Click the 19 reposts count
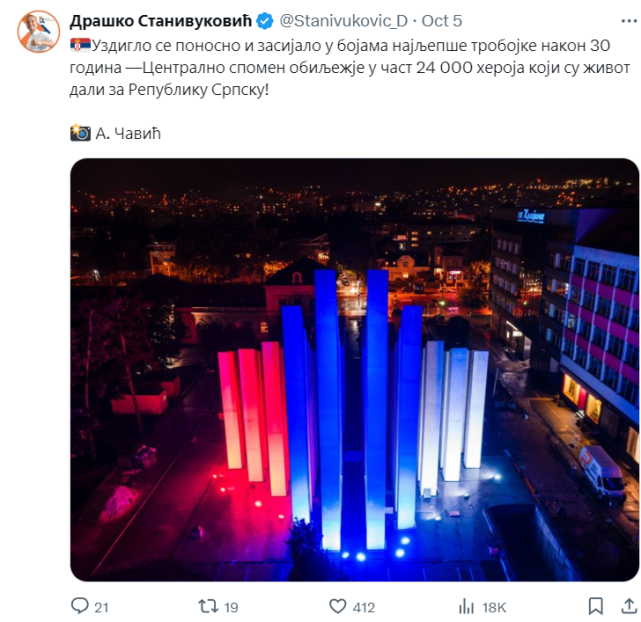Image resolution: width=641 pixels, height=622 pixels. click(x=231, y=607)
